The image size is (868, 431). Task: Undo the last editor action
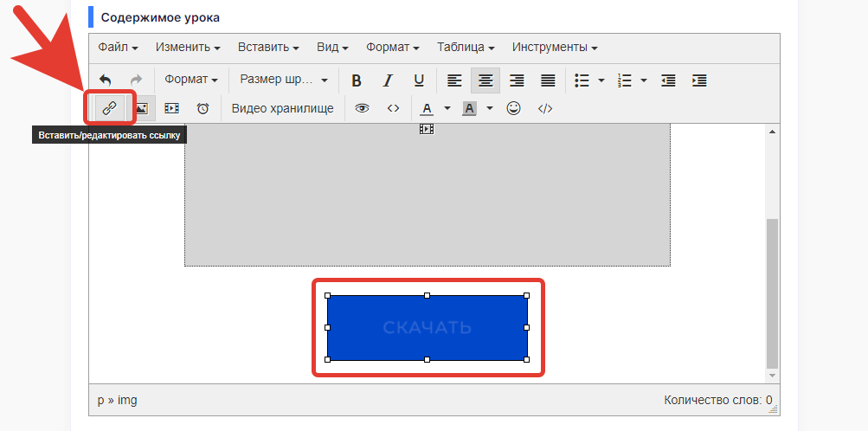click(x=106, y=80)
